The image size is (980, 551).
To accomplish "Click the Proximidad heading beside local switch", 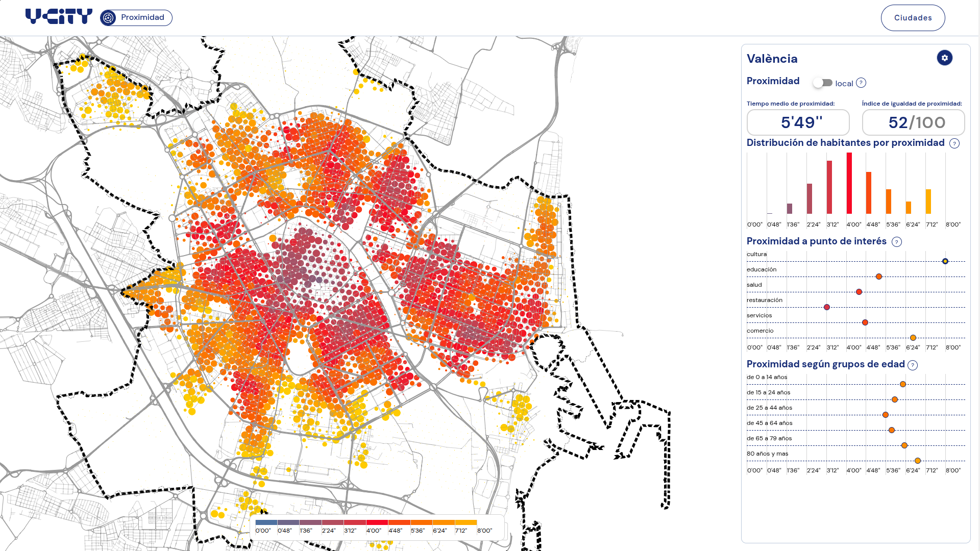I will [x=773, y=81].
